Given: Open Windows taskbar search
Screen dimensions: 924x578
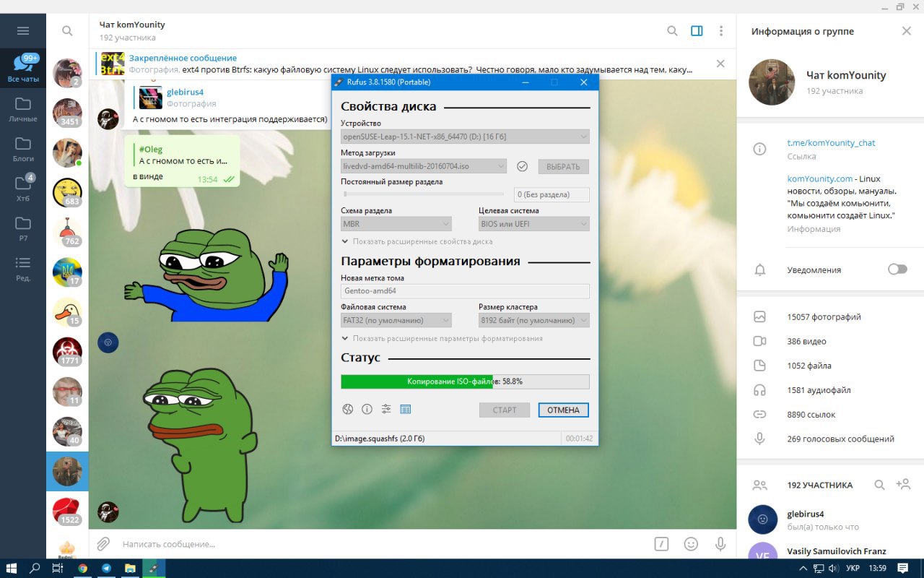Looking at the screenshot, I should pyautogui.click(x=35, y=568).
